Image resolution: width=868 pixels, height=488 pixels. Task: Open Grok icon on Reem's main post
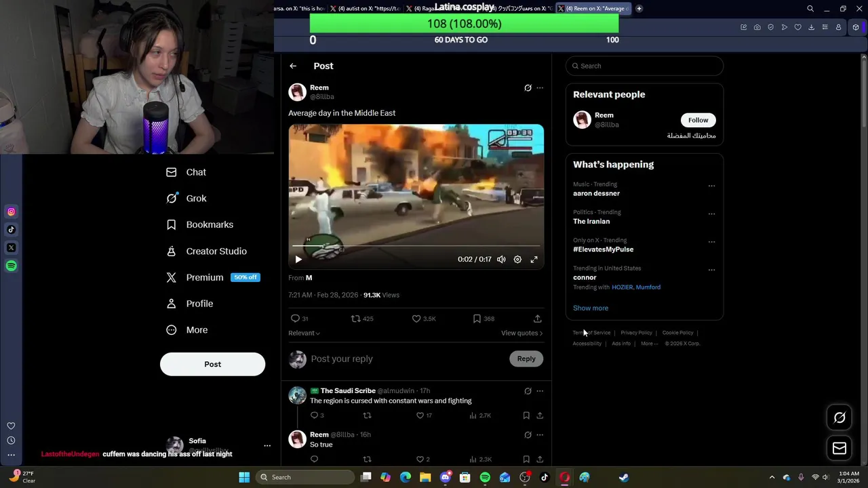click(528, 87)
